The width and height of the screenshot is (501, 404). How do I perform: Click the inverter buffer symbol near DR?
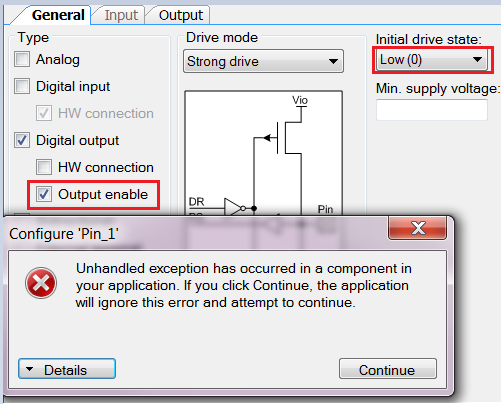pyautogui.click(x=235, y=208)
